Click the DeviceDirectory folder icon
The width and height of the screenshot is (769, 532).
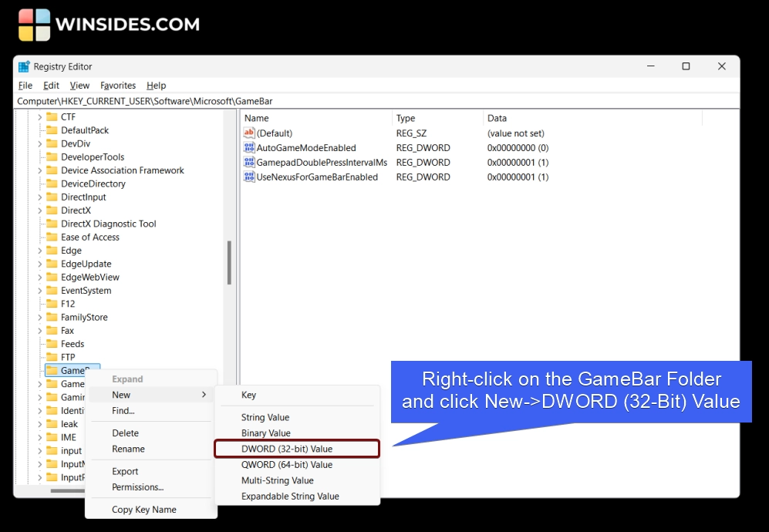52,184
